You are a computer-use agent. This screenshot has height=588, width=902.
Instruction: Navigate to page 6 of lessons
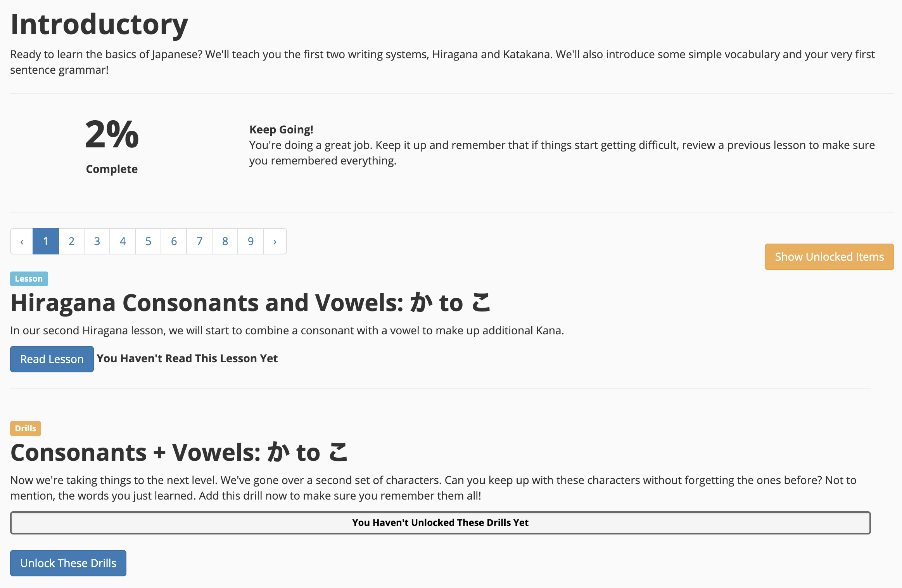tap(174, 241)
